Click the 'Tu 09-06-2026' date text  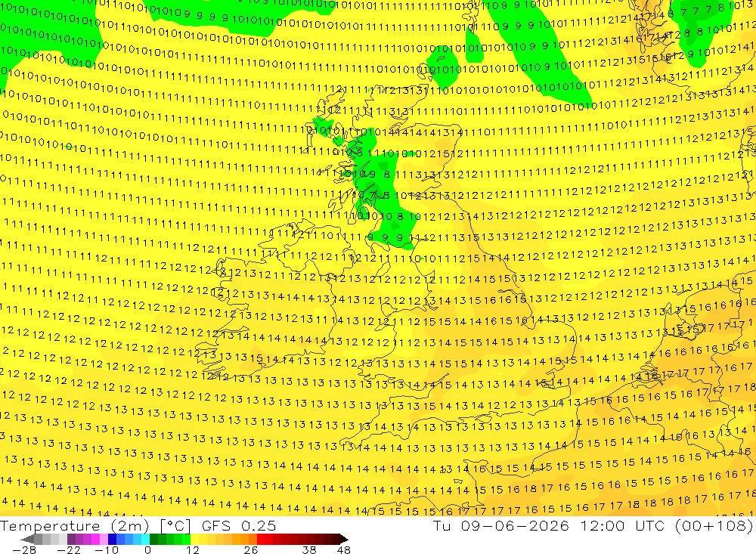pos(501,525)
